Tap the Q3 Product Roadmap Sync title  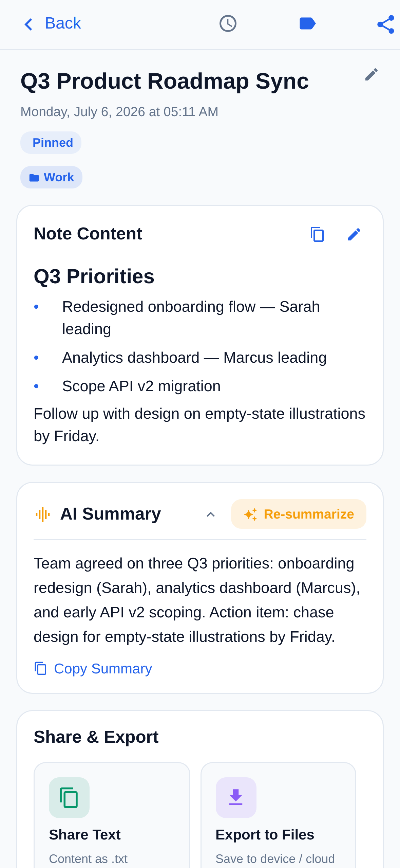pos(165,81)
